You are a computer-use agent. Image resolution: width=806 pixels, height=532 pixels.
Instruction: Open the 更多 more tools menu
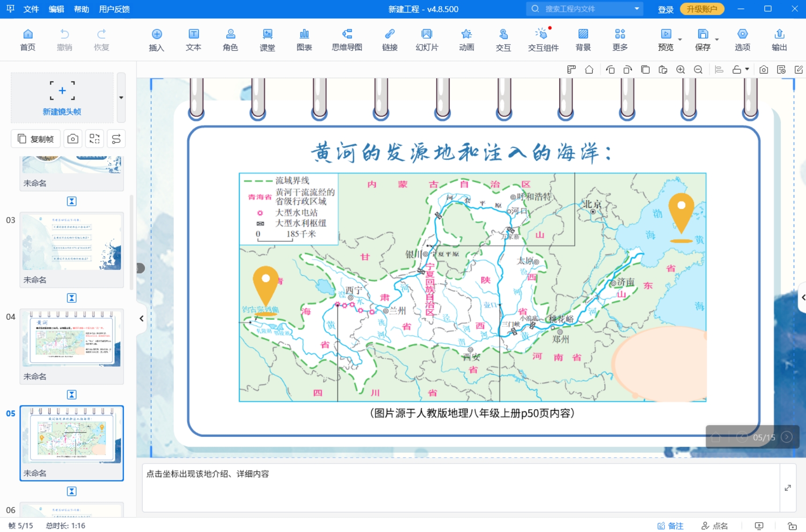click(620, 40)
